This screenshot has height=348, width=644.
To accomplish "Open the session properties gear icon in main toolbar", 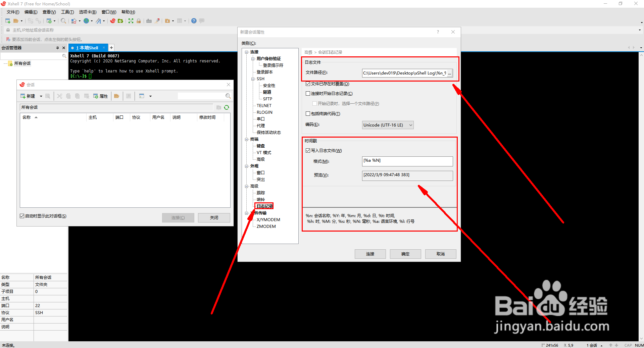I will [x=49, y=21].
